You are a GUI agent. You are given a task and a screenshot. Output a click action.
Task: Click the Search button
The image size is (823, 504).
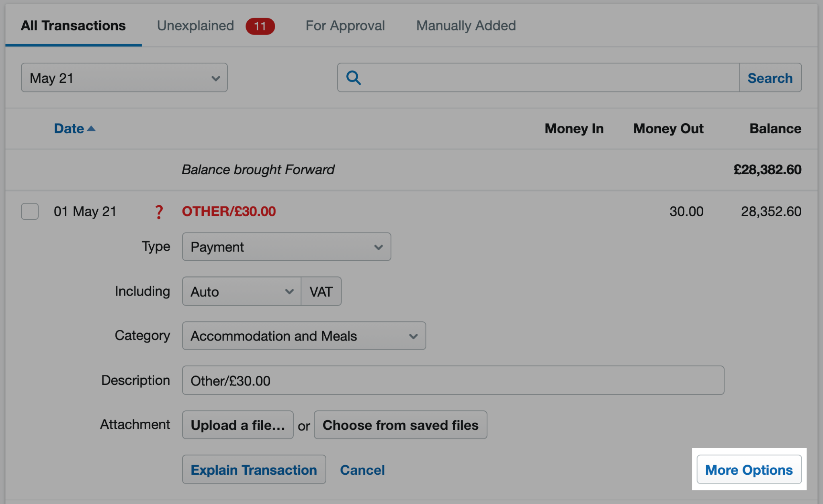pos(770,78)
